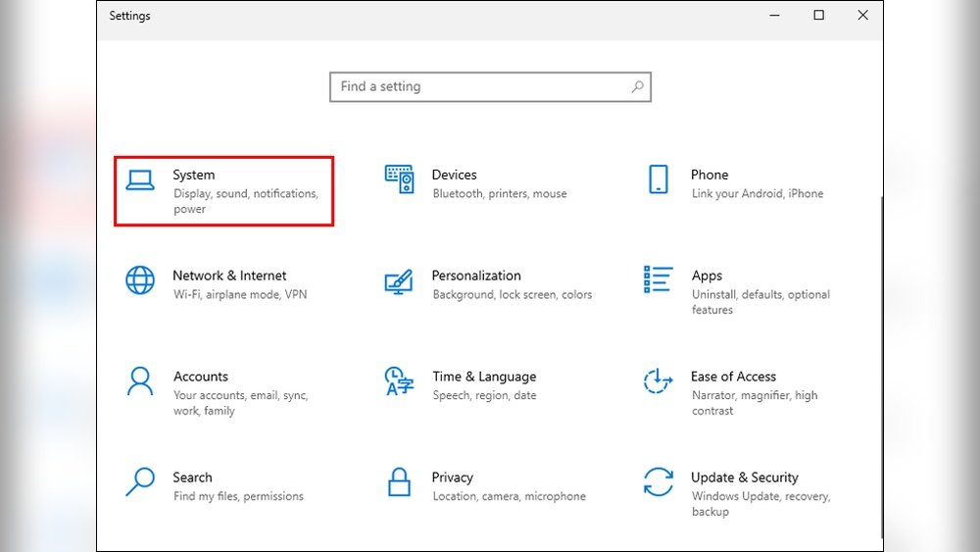Open the 'Bluetooth, printers, mouse' description text
Screen dimensions: 980x552
pyautogui.click(x=500, y=193)
